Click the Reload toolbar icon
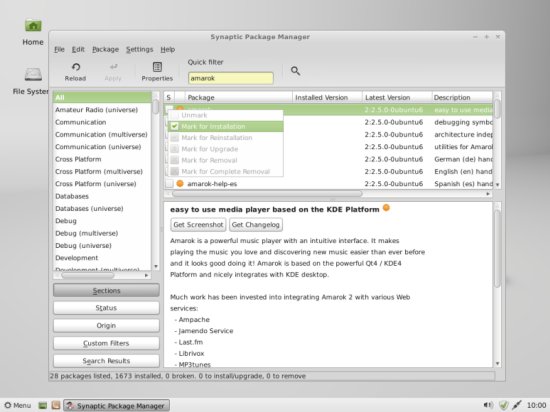Screen dimensions: 550x412 coord(75,72)
